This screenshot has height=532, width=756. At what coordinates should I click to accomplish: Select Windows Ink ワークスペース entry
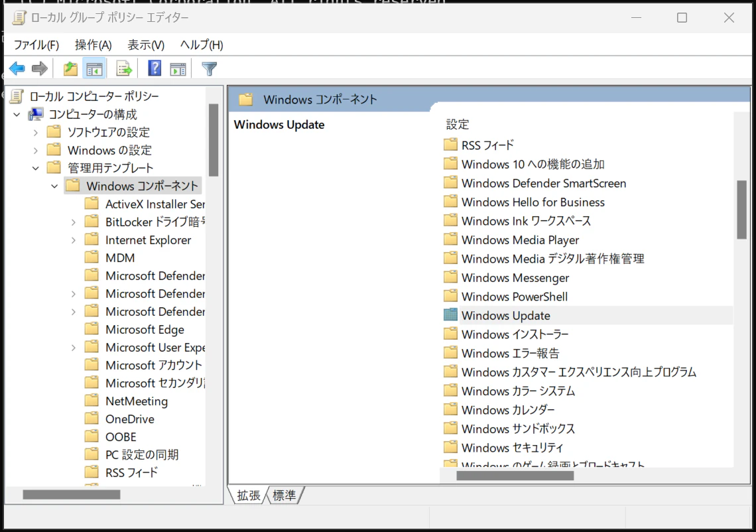point(525,221)
